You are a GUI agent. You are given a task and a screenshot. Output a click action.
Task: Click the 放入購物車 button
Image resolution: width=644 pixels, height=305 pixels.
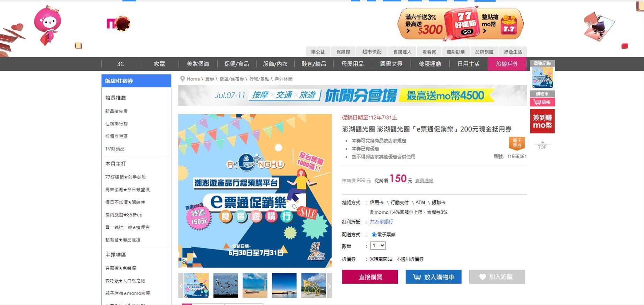433,277
